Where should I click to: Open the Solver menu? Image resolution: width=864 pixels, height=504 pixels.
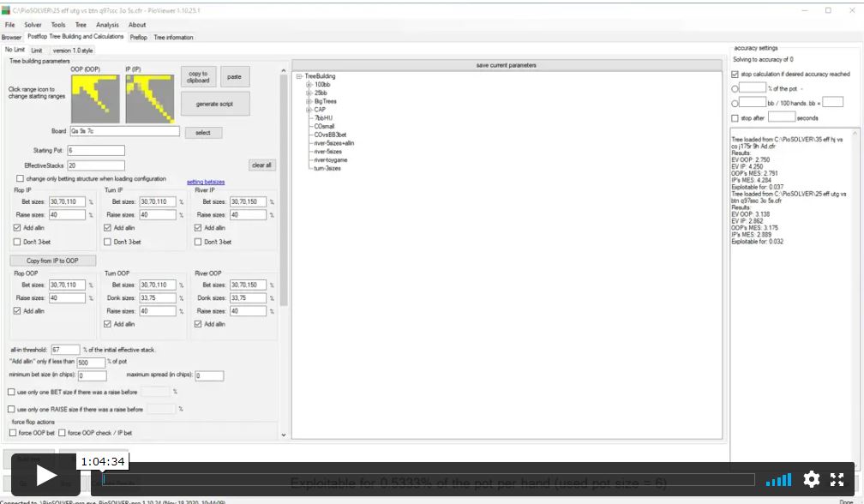click(33, 25)
